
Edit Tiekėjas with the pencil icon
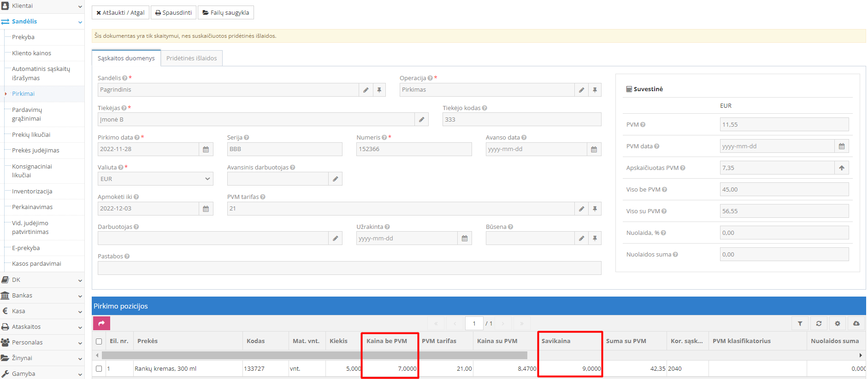point(421,120)
